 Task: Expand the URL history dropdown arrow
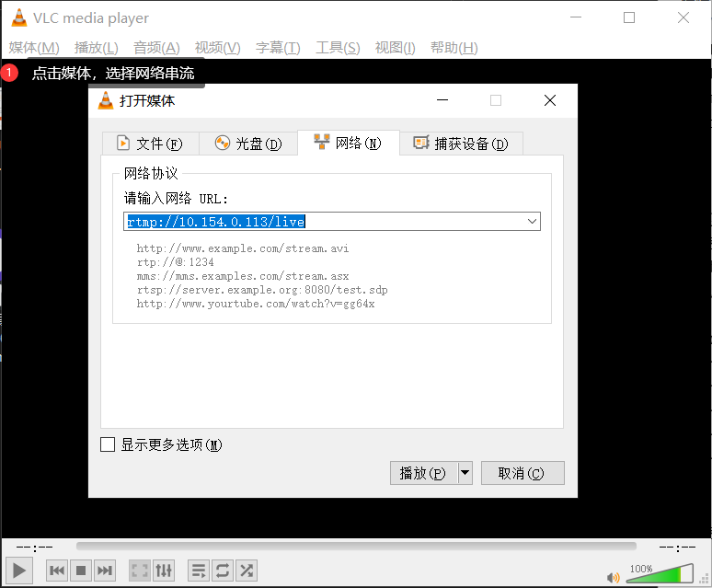click(533, 222)
